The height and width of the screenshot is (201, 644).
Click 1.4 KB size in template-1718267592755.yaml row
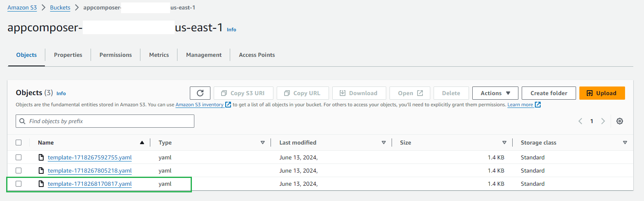(496, 157)
